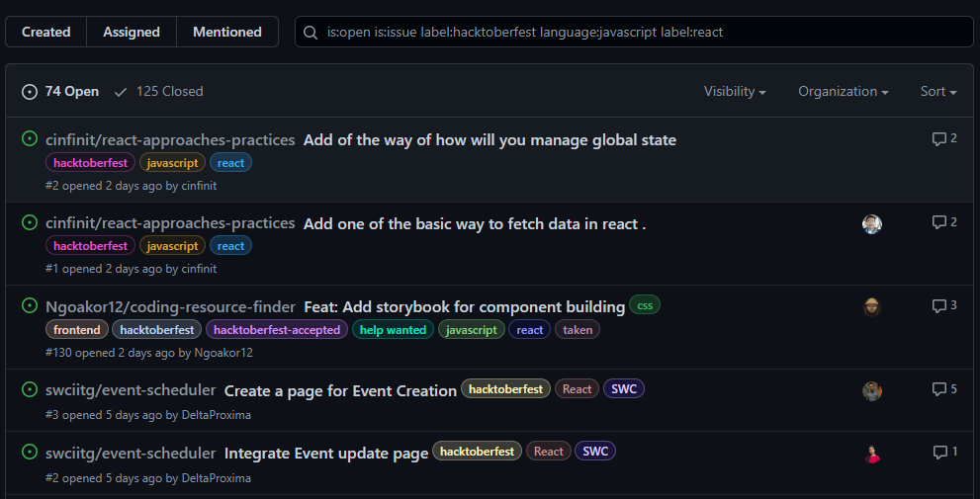
Task: Click the hacktoberfest-accepted label
Action: [277, 330]
